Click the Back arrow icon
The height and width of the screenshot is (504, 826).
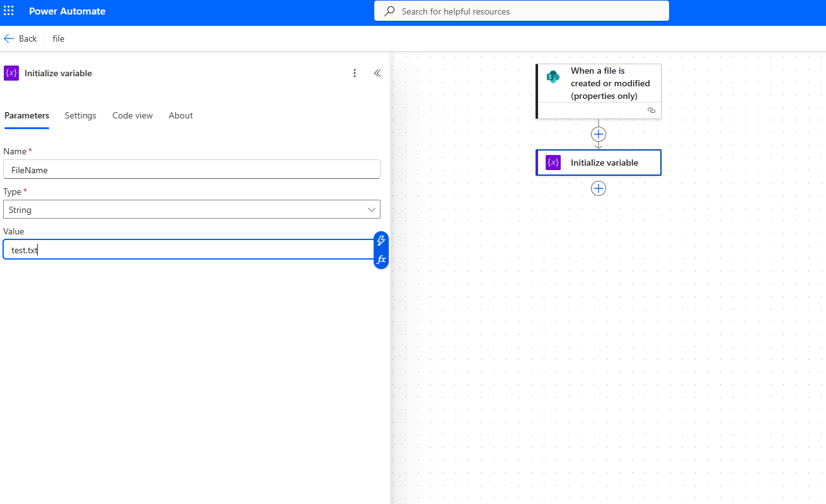click(9, 38)
